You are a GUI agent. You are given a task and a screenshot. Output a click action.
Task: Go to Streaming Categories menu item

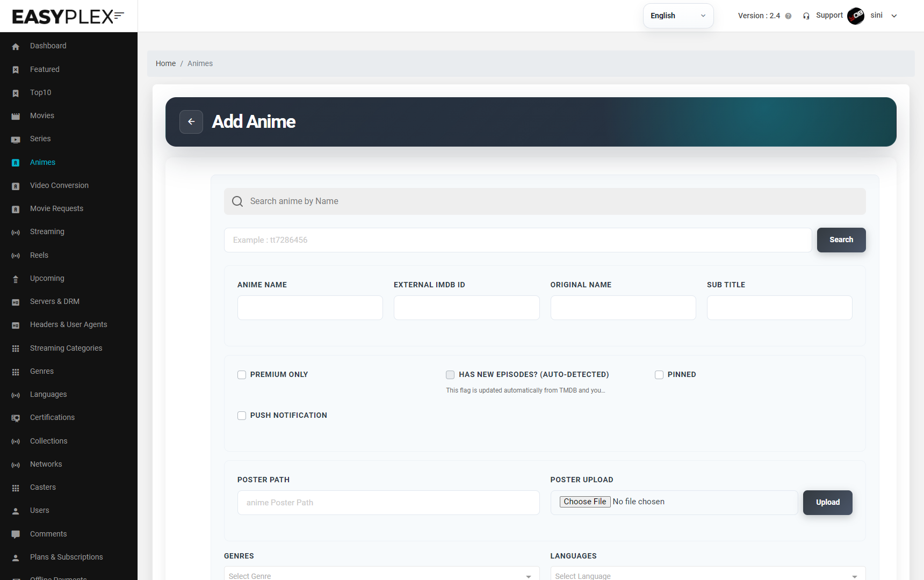[x=66, y=349]
